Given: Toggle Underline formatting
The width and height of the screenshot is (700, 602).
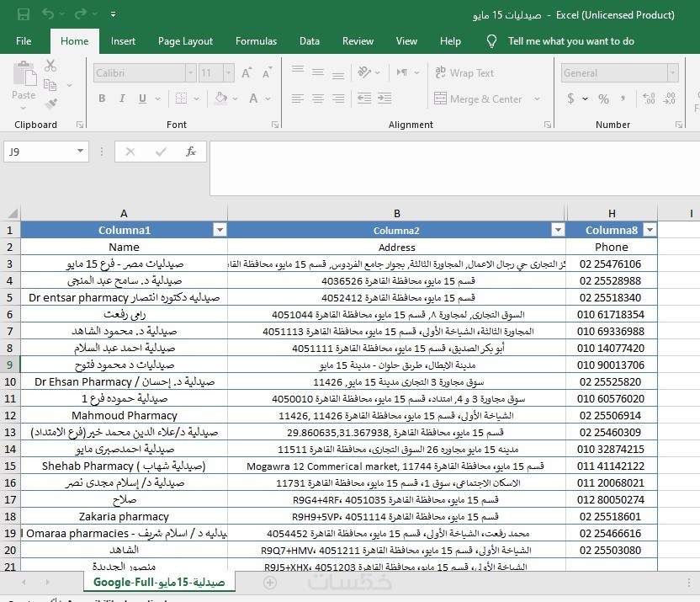Looking at the screenshot, I should coord(142,99).
